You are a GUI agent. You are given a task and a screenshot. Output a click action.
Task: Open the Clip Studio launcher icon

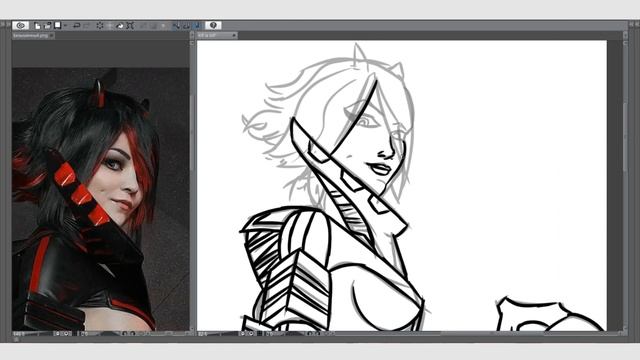20,25
